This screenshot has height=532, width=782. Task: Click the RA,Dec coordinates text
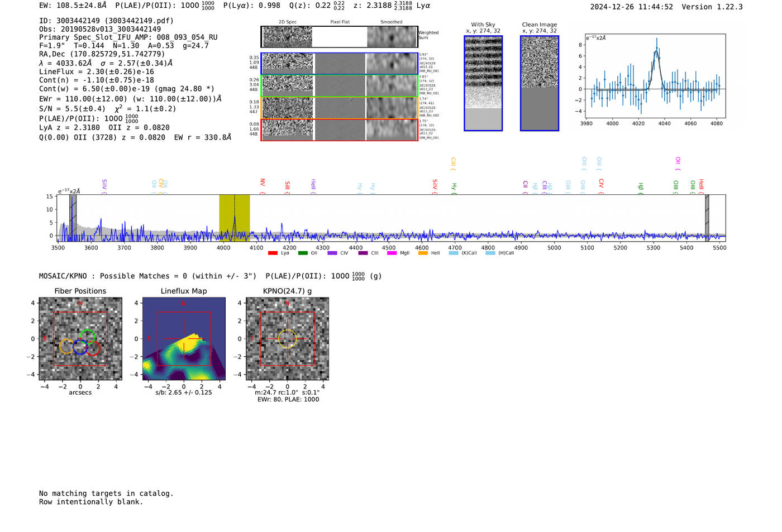[102, 54]
